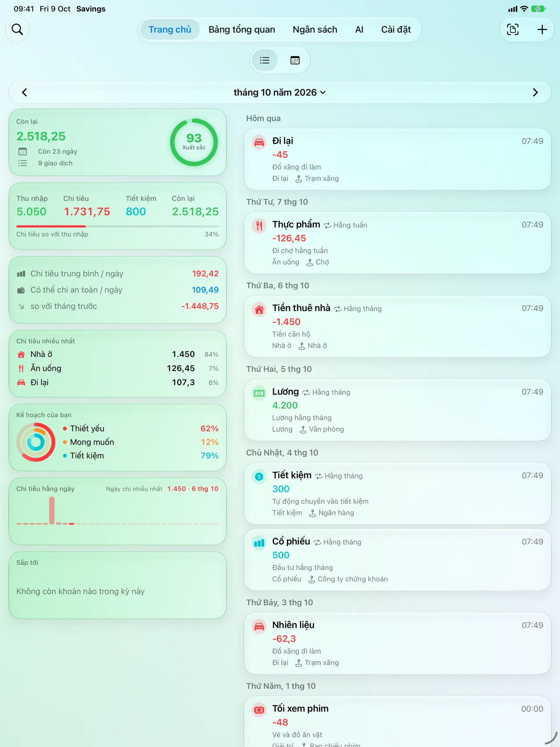Screen dimensions: 560x747
Task: Click the bar chart icon of Cổ phiếu
Action: [x=259, y=543]
